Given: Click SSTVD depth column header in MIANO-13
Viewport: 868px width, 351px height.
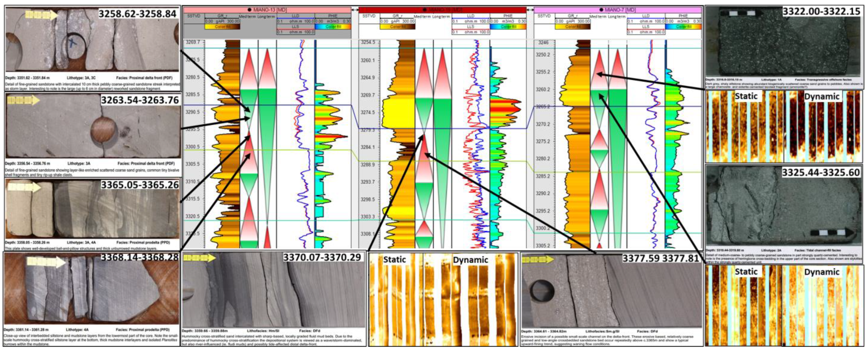Looking at the screenshot, I should (x=194, y=16).
